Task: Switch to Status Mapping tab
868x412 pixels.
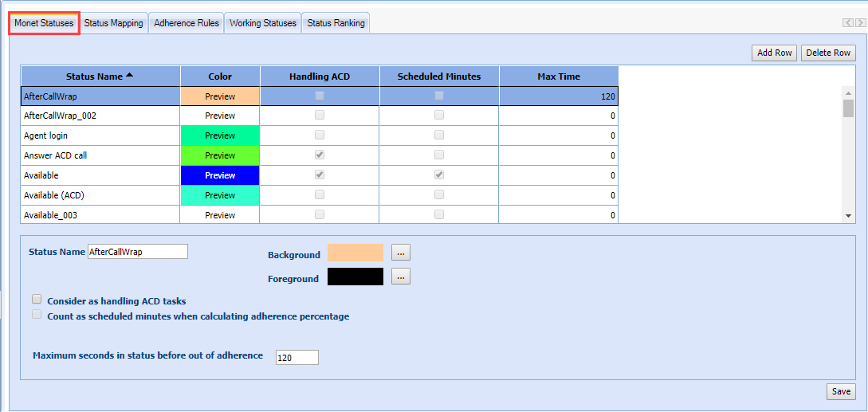Action: 113,23
